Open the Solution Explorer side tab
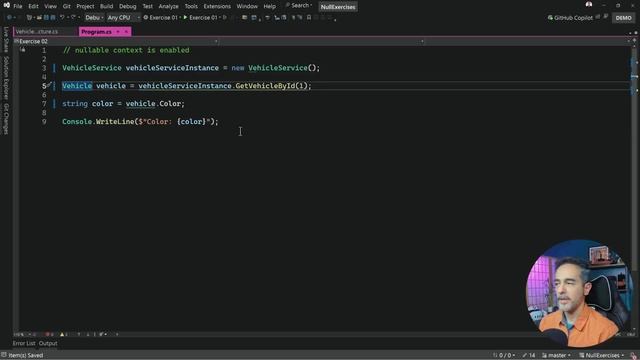The height and width of the screenshot is (360, 640). pos(6,78)
